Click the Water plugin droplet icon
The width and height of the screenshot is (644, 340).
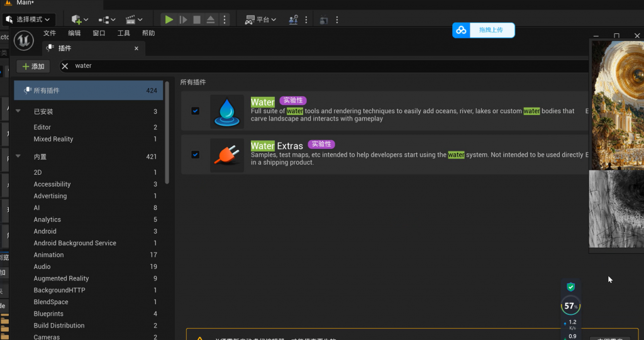pos(226,111)
